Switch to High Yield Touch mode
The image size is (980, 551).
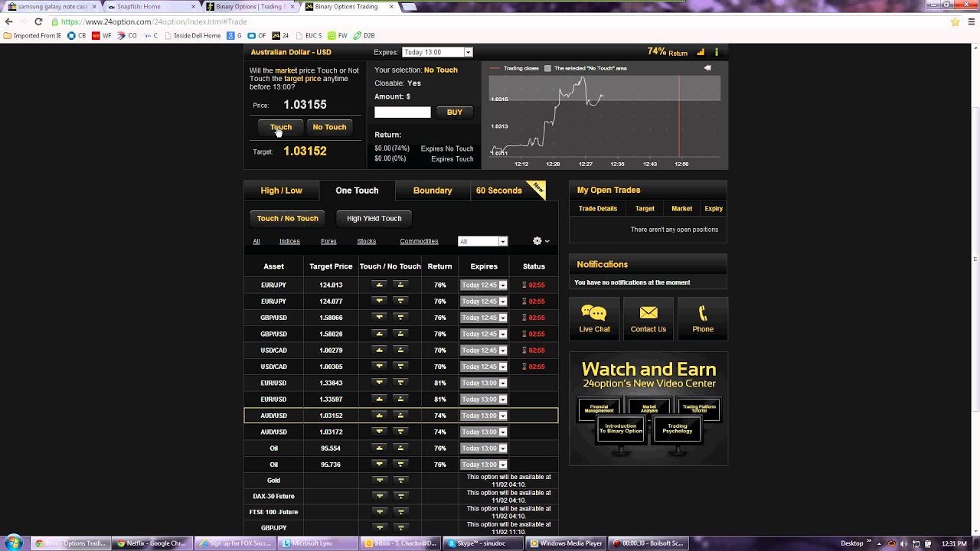(374, 218)
